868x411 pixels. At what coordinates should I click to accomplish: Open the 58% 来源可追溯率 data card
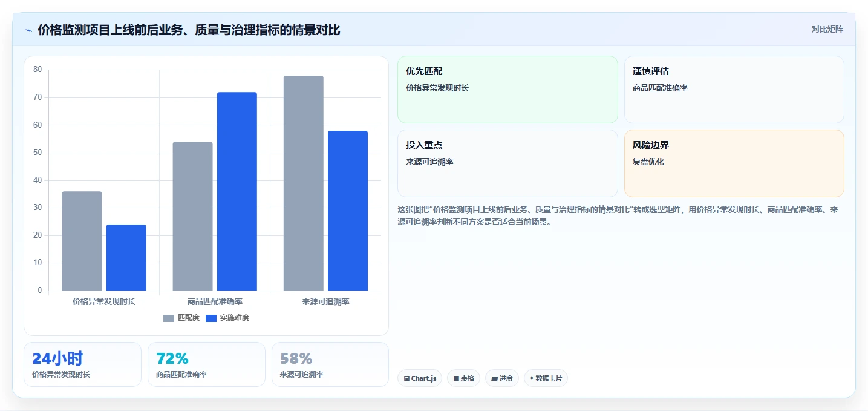tap(330, 364)
